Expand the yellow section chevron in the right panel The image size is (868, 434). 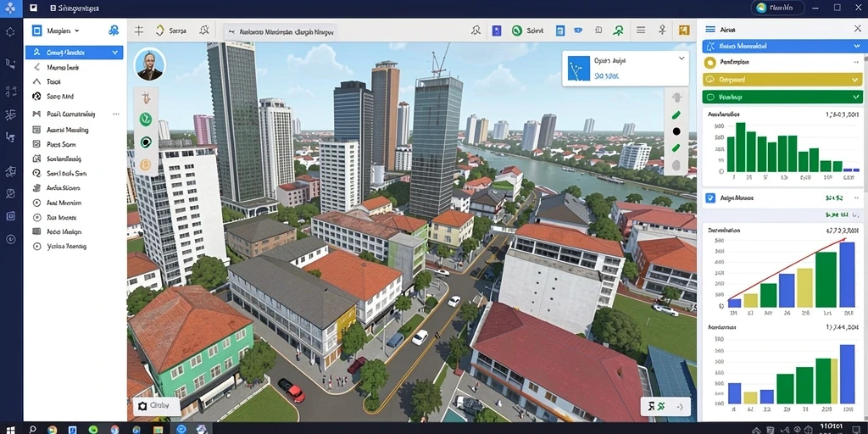pyautogui.click(x=856, y=80)
